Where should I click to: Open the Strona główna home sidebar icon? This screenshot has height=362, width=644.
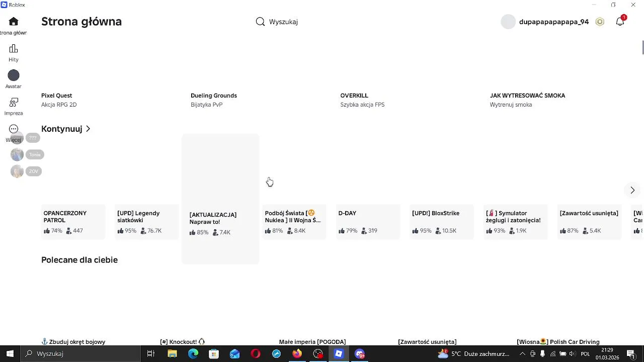(14, 22)
